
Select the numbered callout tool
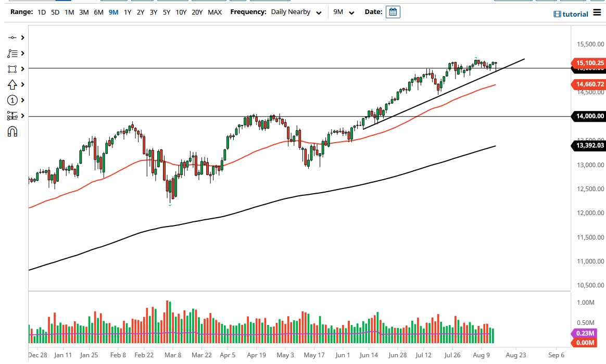pos(12,100)
